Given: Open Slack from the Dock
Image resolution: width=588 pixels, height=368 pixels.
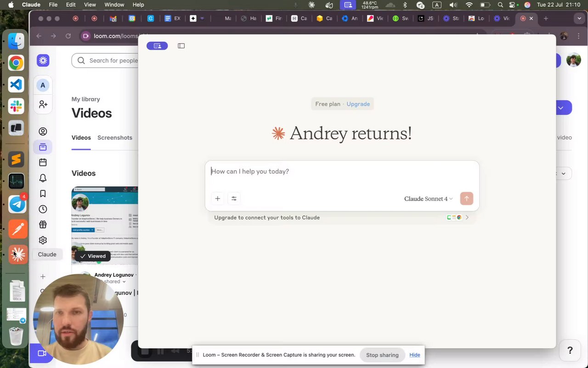Looking at the screenshot, I should (16, 106).
